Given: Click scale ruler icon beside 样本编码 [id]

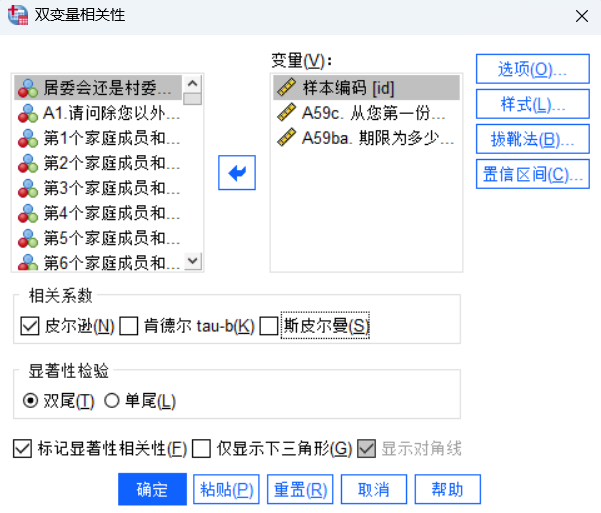Looking at the screenshot, I should tap(287, 87).
